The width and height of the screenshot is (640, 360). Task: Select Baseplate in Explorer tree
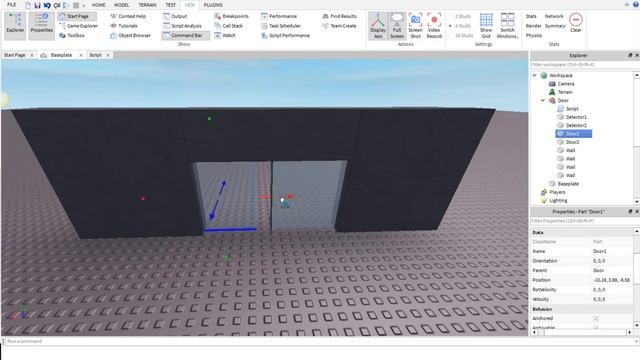[x=568, y=184]
